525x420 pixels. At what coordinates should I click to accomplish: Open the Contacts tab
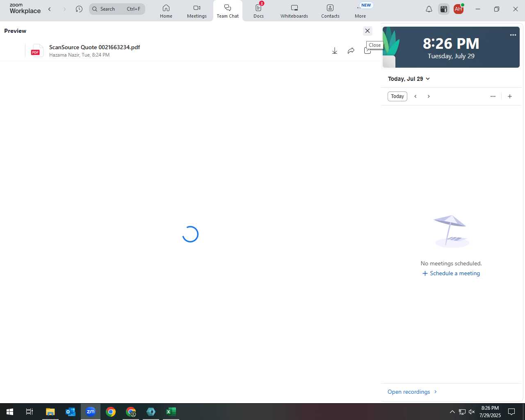pos(330,11)
